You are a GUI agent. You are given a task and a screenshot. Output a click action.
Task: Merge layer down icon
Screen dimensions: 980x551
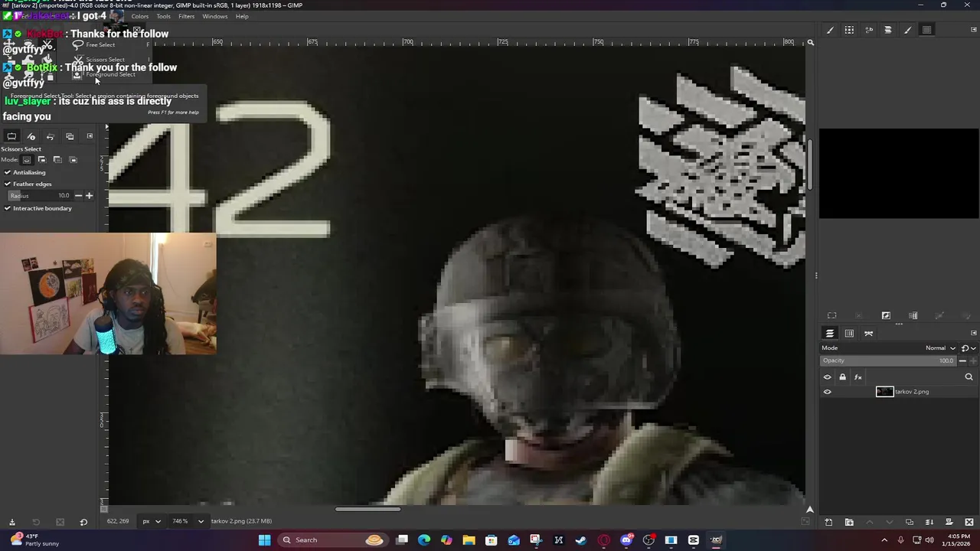pyautogui.click(x=929, y=522)
